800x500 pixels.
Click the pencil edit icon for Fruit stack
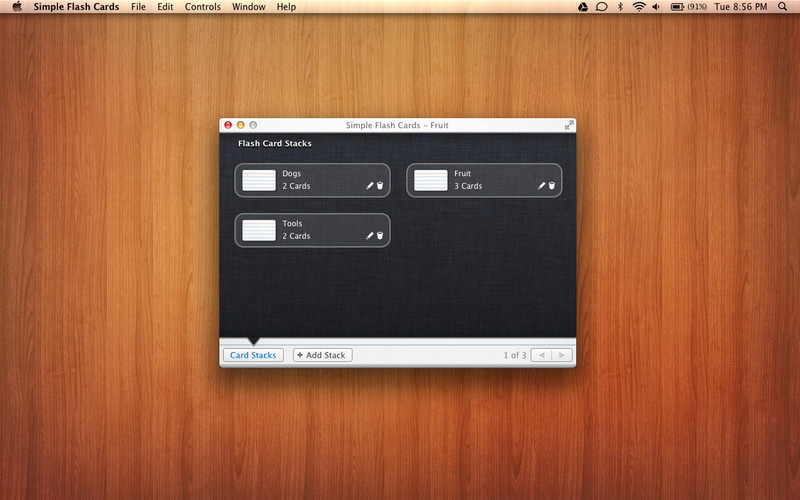(541, 186)
